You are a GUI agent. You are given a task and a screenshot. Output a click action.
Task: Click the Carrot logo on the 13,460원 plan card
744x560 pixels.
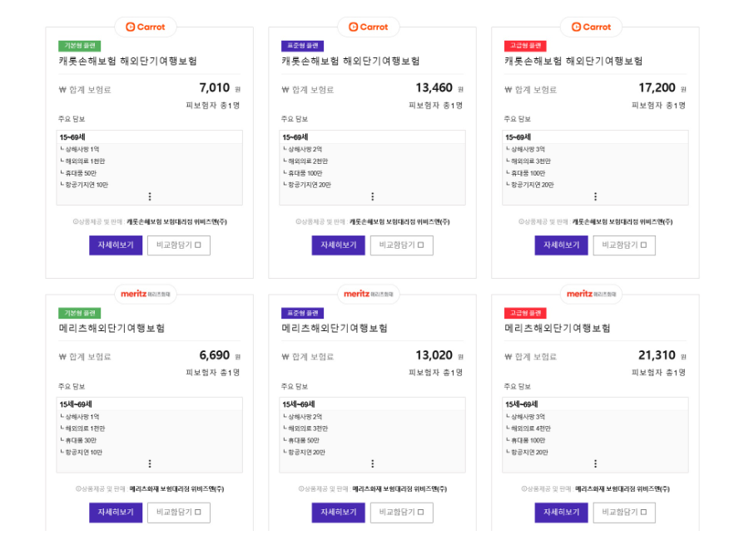[368, 27]
